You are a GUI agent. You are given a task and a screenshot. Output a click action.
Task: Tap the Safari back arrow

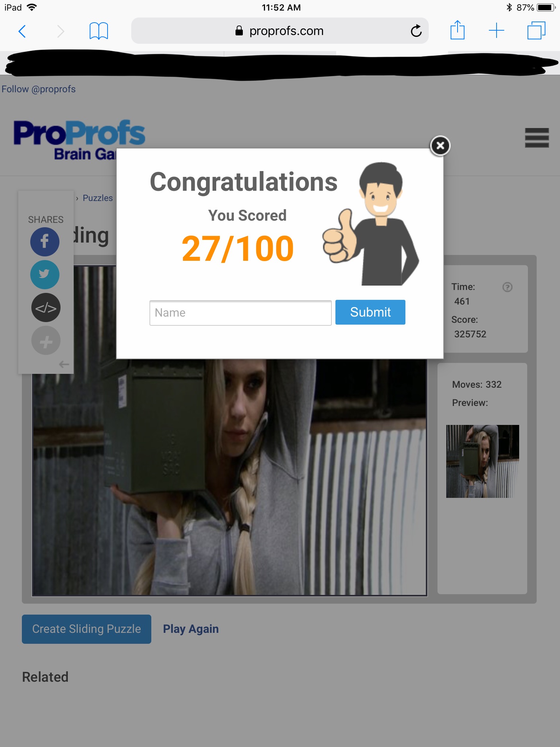tap(22, 31)
